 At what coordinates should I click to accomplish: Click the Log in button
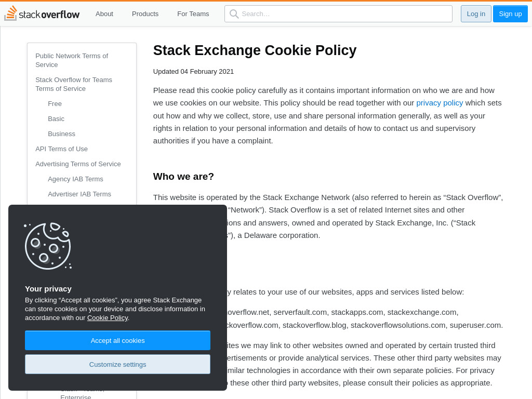pyautogui.click(x=476, y=14)
